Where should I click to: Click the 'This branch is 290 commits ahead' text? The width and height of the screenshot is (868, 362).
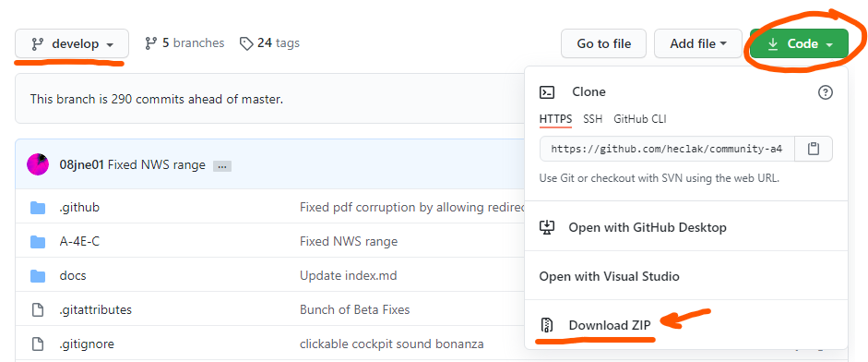pos(157,99)
